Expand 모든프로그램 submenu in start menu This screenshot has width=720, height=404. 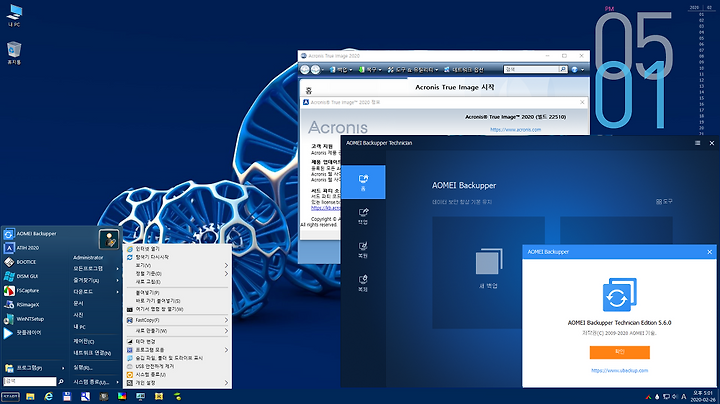click(96, 269)
